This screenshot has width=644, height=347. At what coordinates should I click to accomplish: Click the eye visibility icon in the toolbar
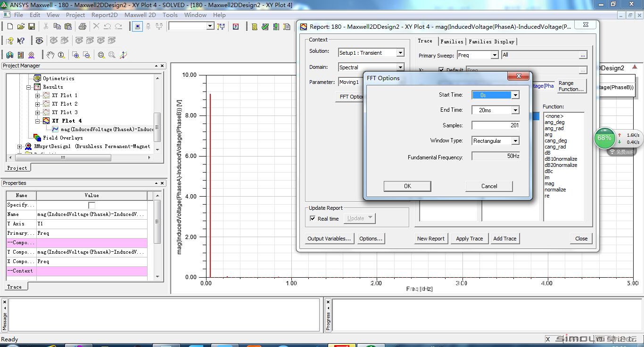pos(39,41)
